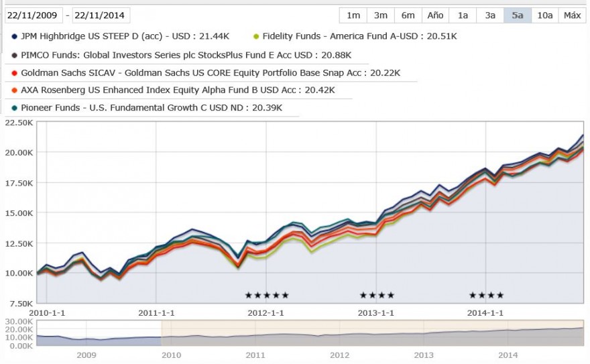
Task: Click the four-star rating marker near 2013
Action: [x=377, y=295]
